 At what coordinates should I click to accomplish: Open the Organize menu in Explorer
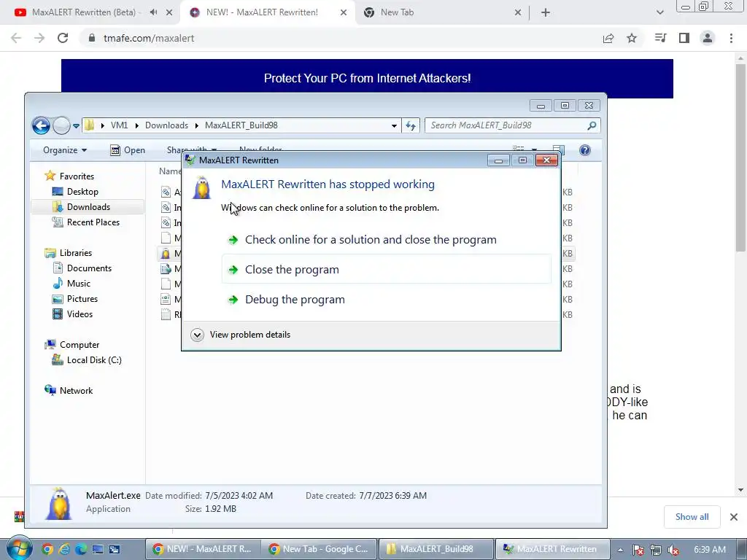pos(65,150)
